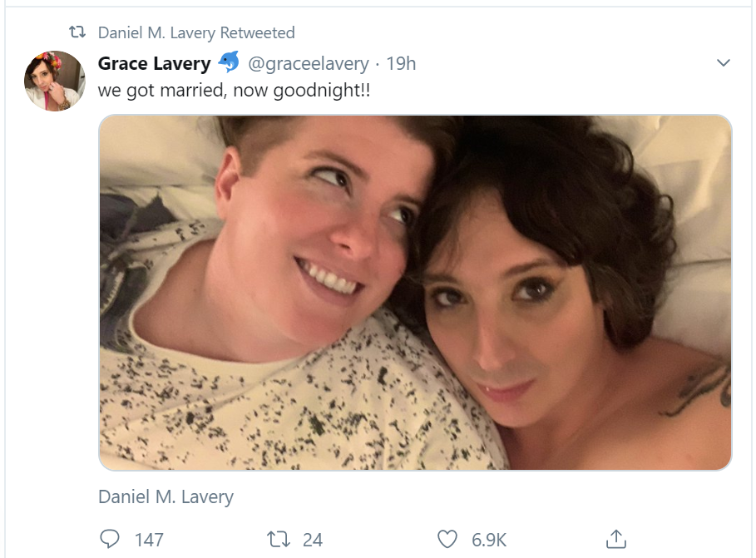
Task: Open the "Daniel M. Lavery Retweeted" link
Action: pyautogui.click(x=196, y=33)
